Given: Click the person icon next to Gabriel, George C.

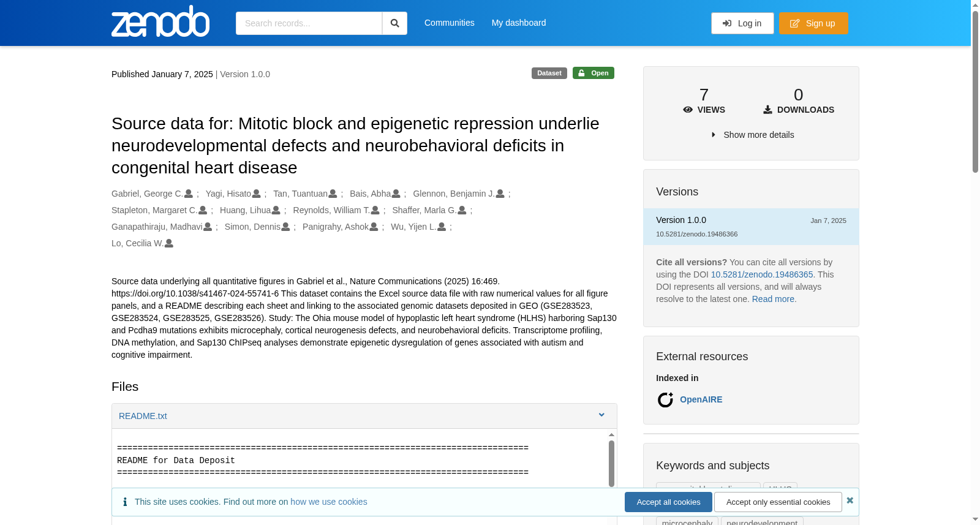Looking at the screenshot, I should coord(189,194).
